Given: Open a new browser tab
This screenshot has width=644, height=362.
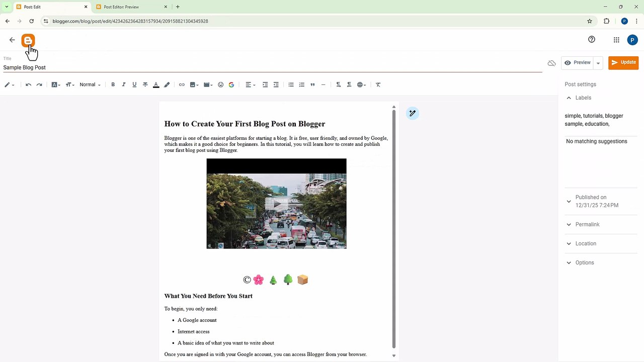Looking at the screenshot, I should pos(178,7).
